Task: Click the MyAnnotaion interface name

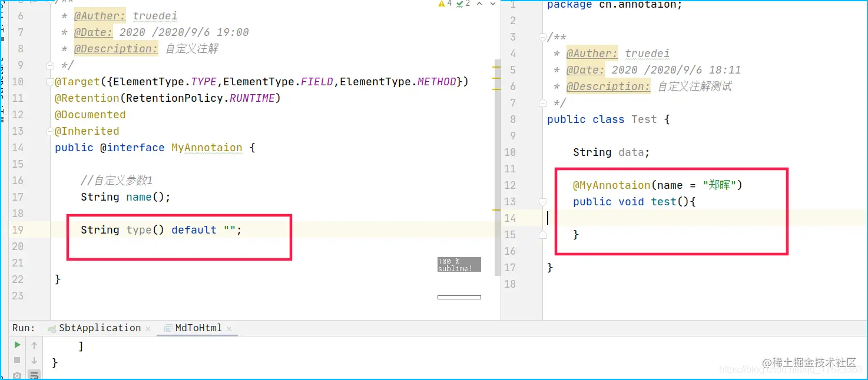Action: coord(207,148)
